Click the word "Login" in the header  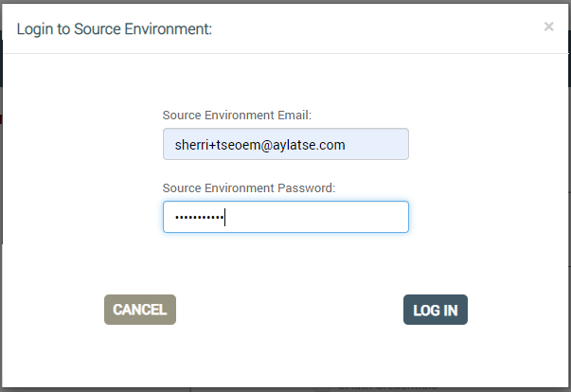35,29
